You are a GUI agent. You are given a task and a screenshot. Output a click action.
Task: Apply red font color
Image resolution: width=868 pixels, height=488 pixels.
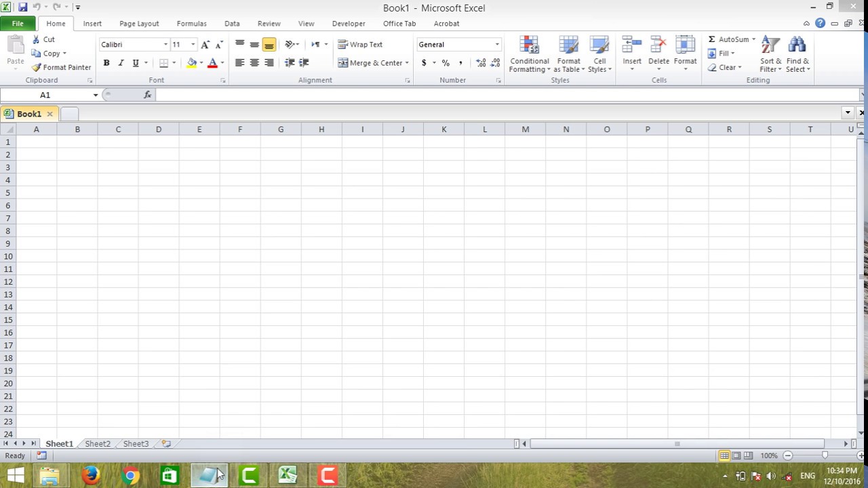coord(212,63)
